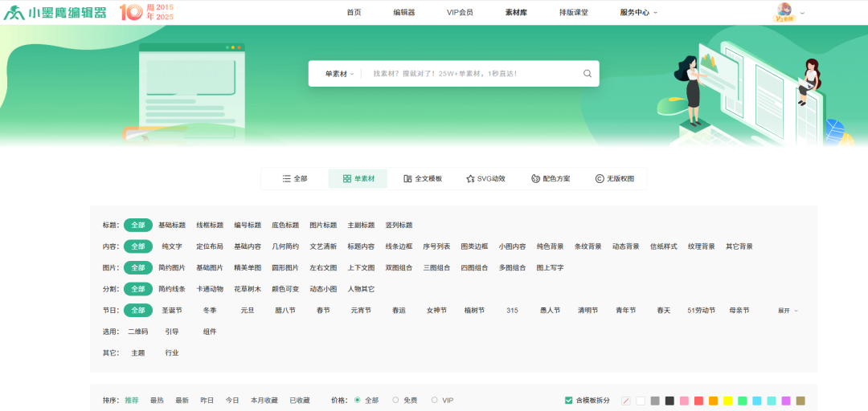Pick the purple color swatch
The width and height of the screenshot is (868, 411).
coord(786,401)
